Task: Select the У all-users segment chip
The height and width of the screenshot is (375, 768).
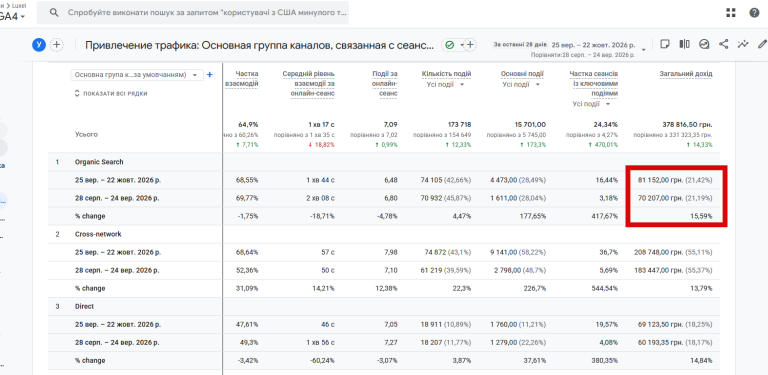Action: pyautogui.click(x=39, y=45)
